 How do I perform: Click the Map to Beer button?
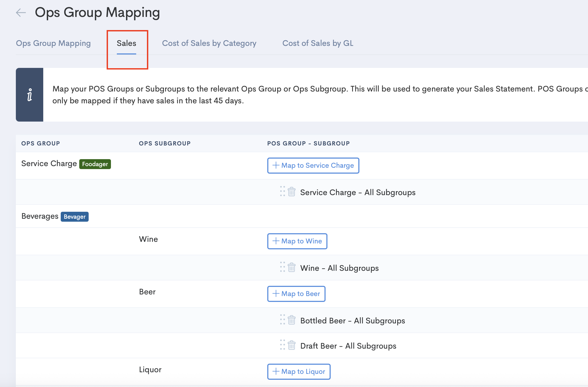(296, 294)
